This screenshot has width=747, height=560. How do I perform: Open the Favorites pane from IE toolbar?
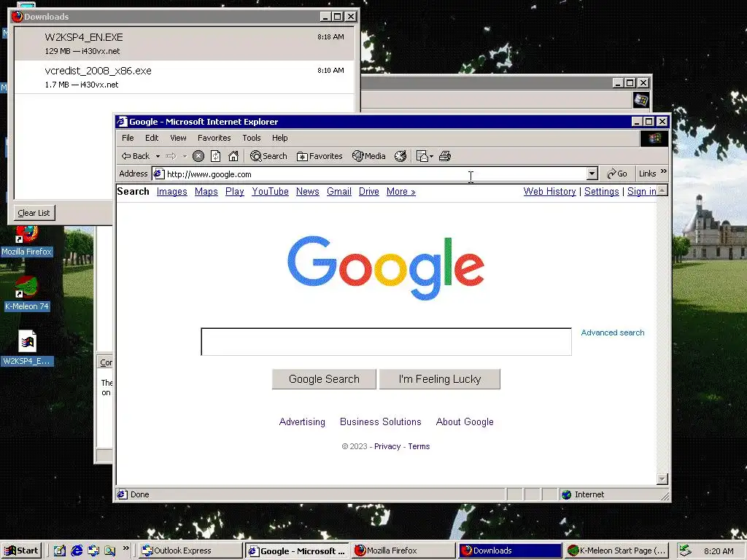(x=320, y=156)
